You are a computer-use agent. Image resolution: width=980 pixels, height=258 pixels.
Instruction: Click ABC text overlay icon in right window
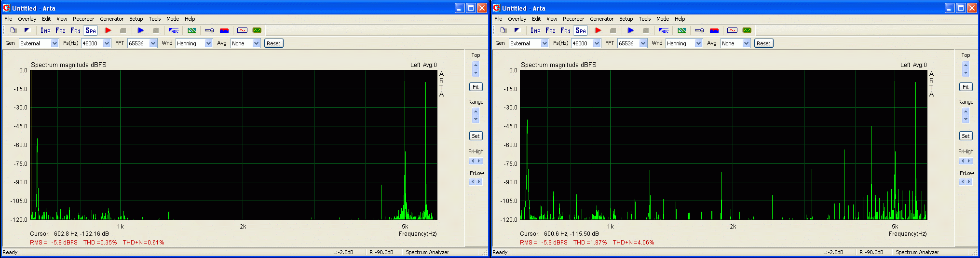(x=664, y=30)
